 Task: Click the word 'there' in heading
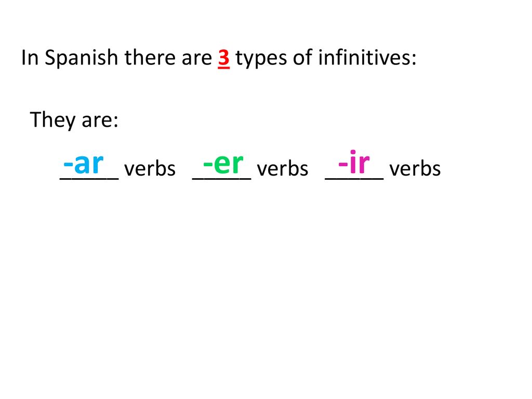pos(150,57)
